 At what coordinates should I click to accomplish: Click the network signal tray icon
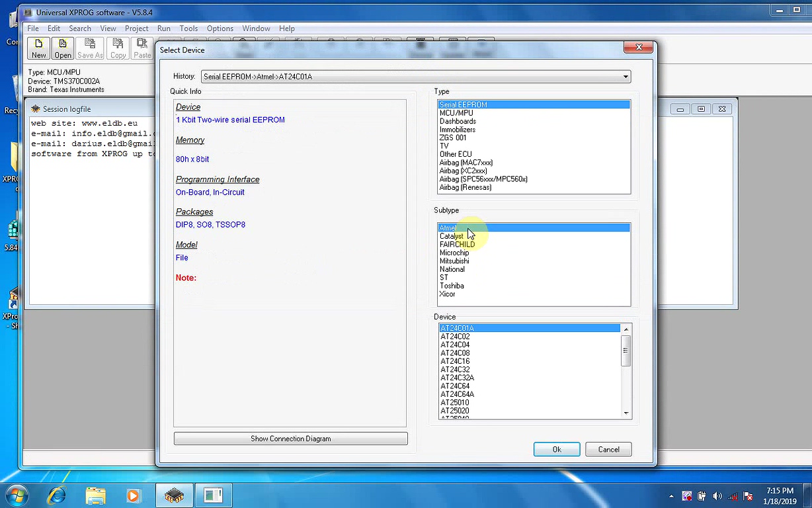click(x=733, y=496)
